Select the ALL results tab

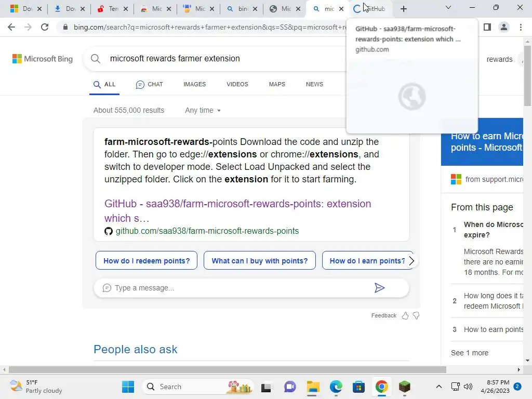[104, 85]
